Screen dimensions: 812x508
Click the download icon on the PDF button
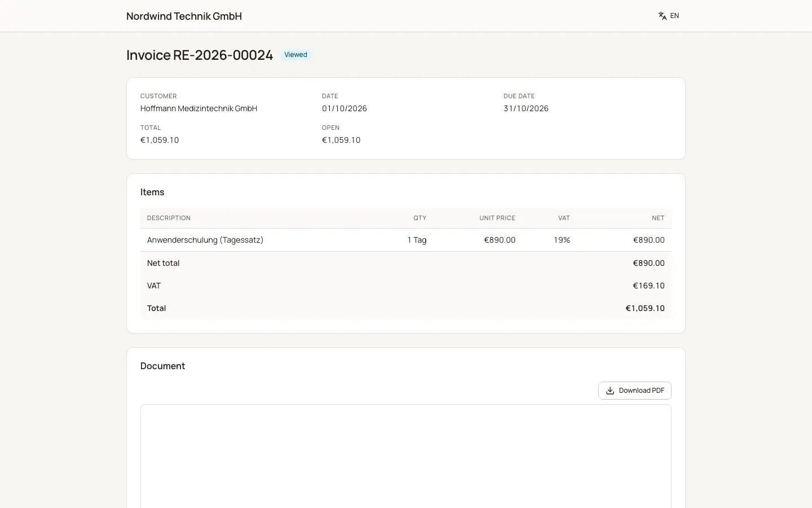[610, 391]
